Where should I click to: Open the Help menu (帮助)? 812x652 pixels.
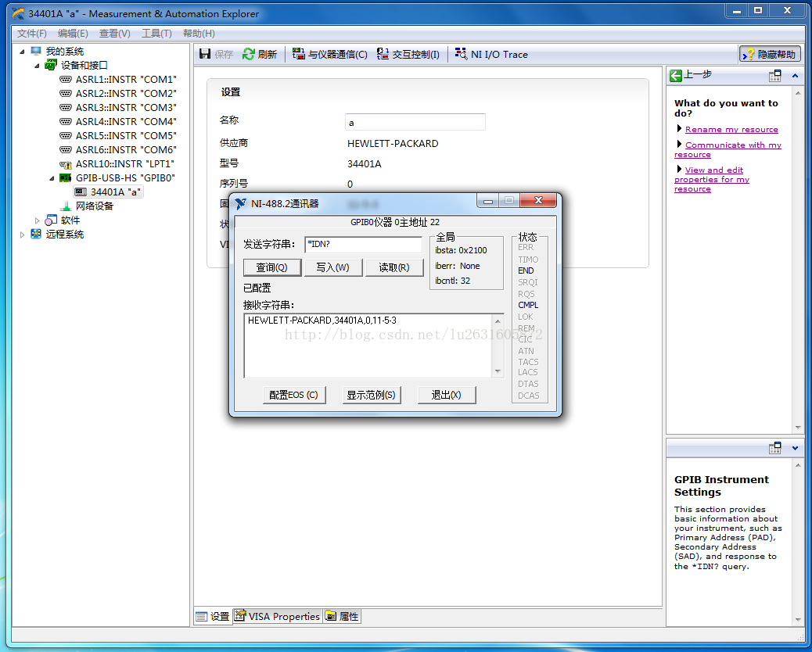(x=199, y=33)
